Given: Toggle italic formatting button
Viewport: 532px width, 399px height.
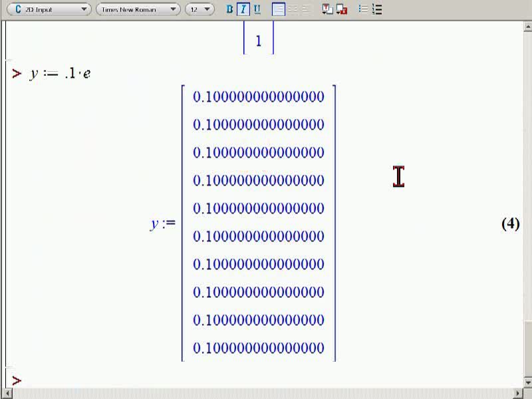Looking at the screenshot, I should click(x=243, y=9).
